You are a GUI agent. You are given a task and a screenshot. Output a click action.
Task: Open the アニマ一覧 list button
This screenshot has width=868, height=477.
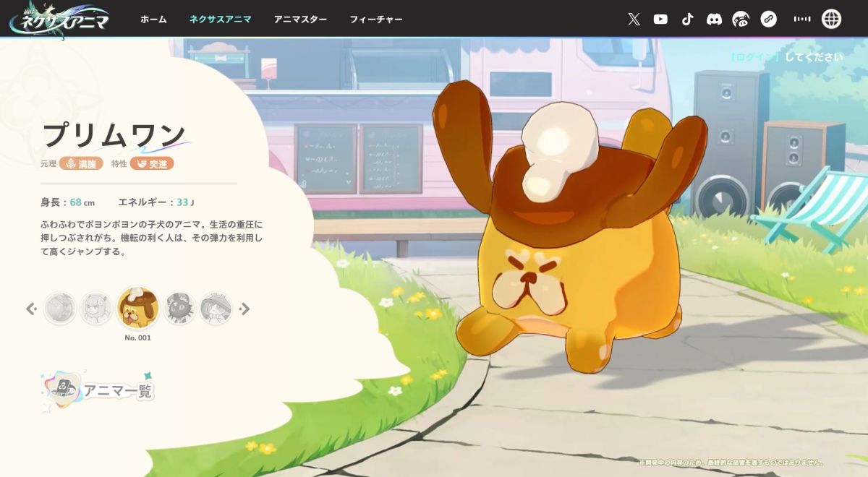pos(100,390)
